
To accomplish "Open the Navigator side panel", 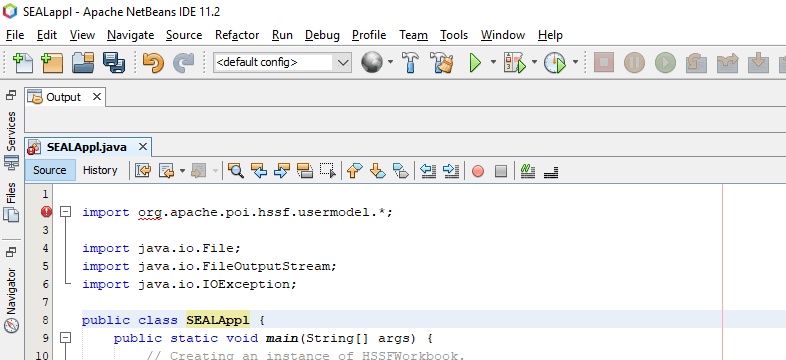I will tap(11, 300).
